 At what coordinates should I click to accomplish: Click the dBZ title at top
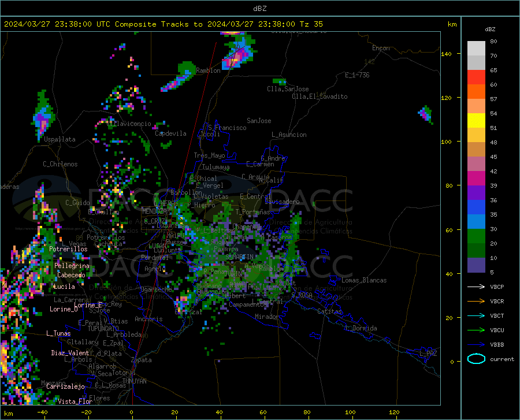(259, 9)
